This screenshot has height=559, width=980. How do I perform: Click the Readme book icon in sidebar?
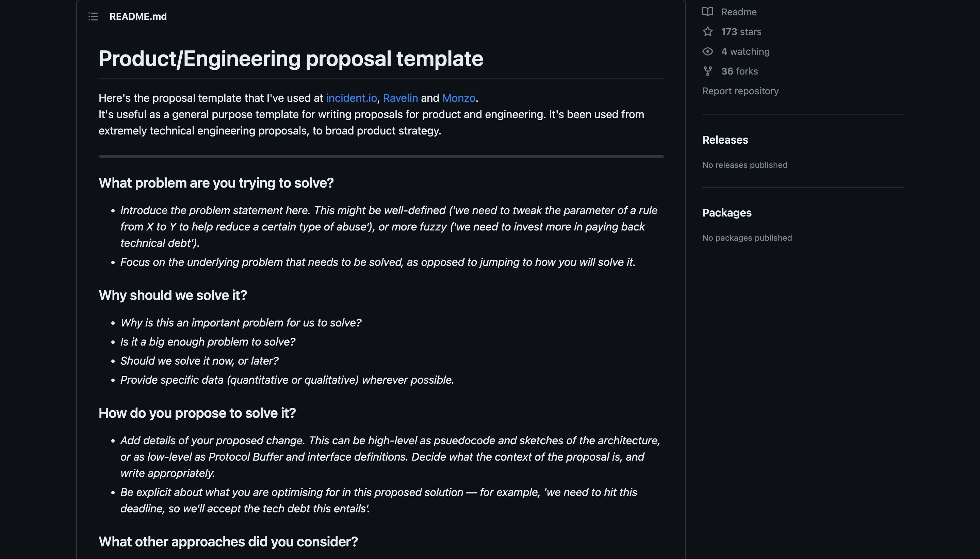point(709,12)
